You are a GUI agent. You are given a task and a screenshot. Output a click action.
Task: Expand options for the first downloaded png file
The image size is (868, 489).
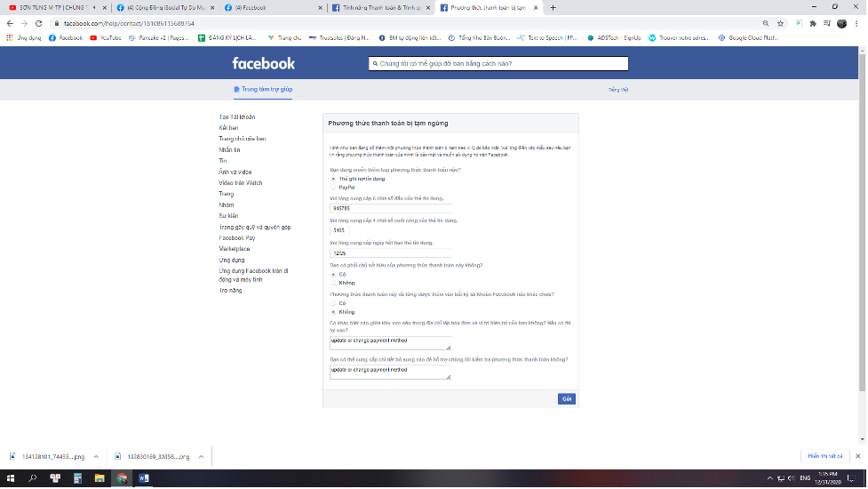coord(96,457)
